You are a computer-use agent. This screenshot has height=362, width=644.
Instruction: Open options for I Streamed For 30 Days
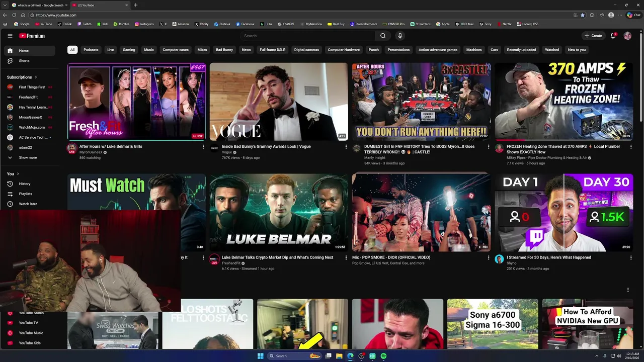click(630, 257)
